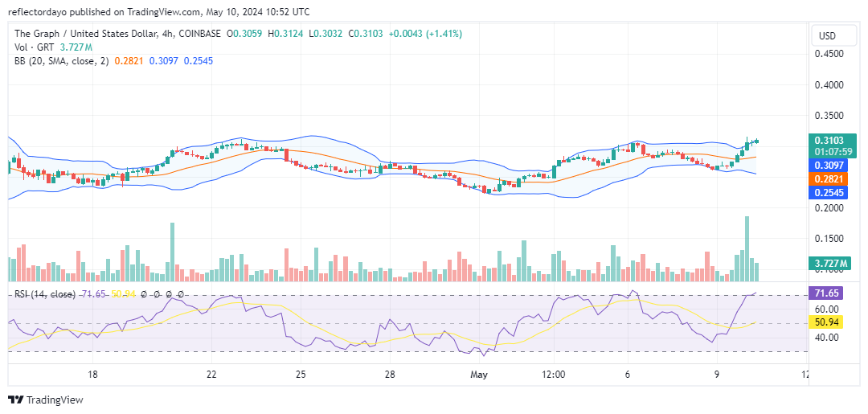Click the high value H0.3124

tap(285, 34)
